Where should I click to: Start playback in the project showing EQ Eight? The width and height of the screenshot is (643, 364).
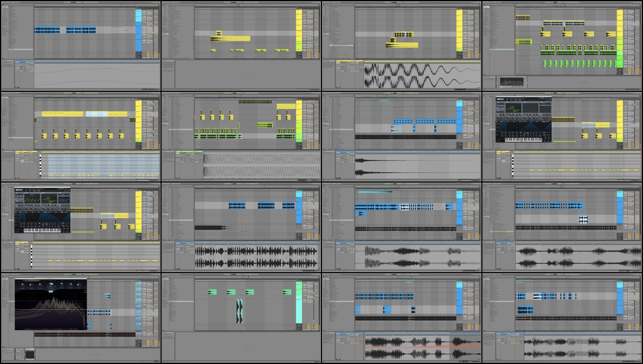(553, 2)
